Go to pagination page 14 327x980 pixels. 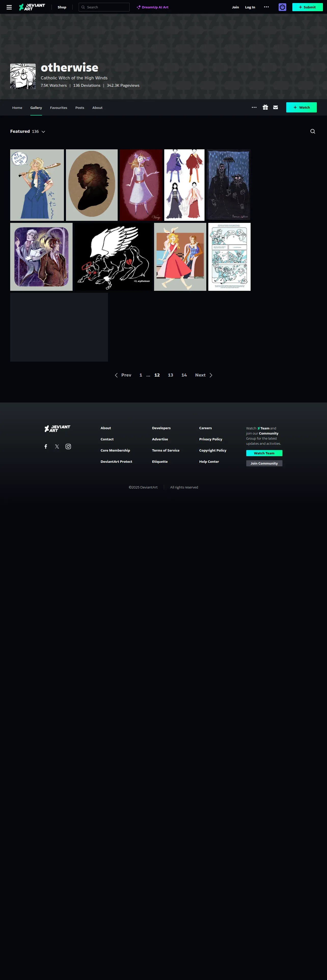coord(184,376)
